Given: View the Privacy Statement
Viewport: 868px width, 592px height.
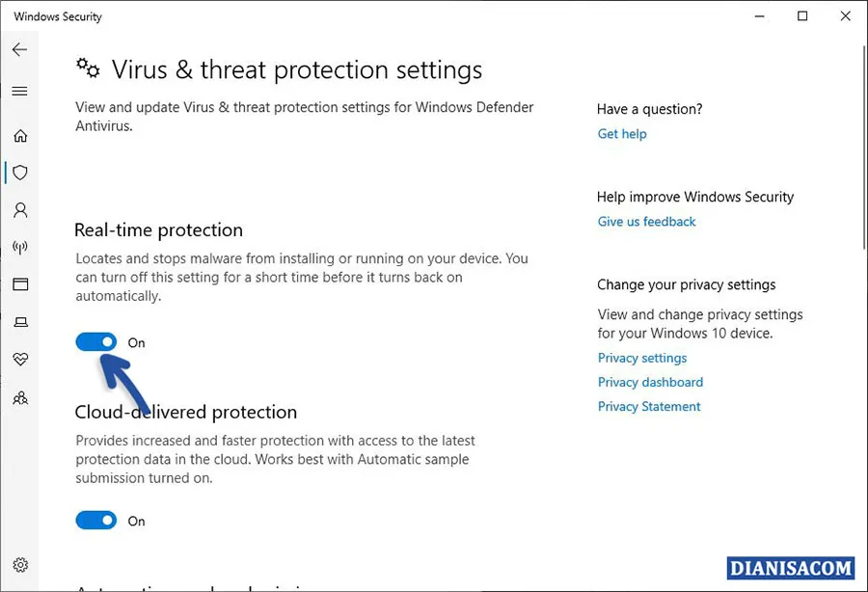Looking at the screenshot, I should coord(649,406).
